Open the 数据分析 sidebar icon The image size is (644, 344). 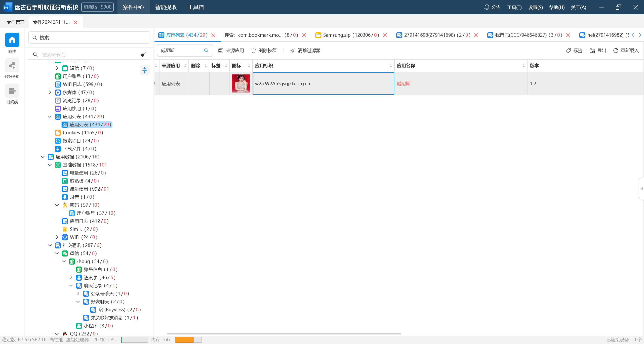click(12, 66)
